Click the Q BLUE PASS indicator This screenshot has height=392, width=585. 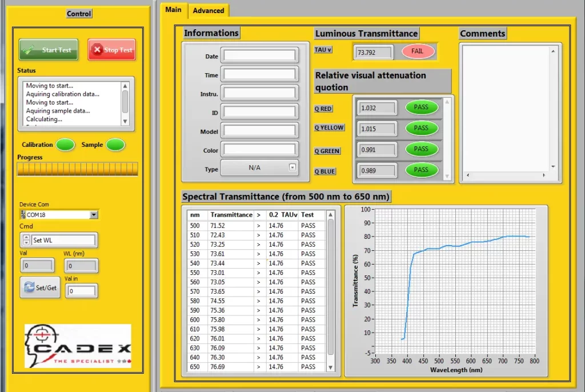point(421,170)
